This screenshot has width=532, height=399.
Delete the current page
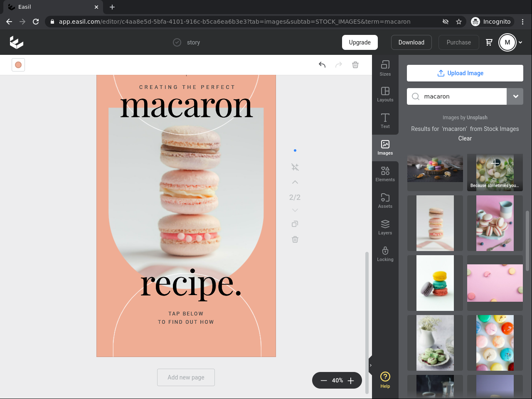coord(295,239)
